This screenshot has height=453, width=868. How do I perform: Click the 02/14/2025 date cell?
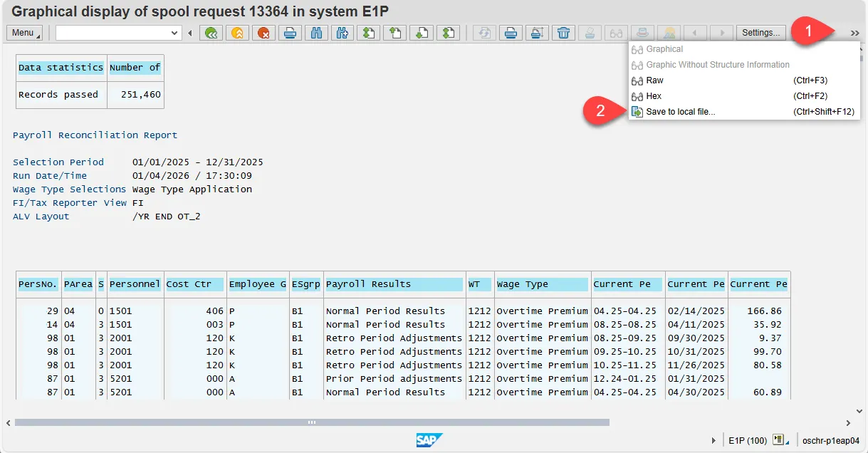coord(696,311)
